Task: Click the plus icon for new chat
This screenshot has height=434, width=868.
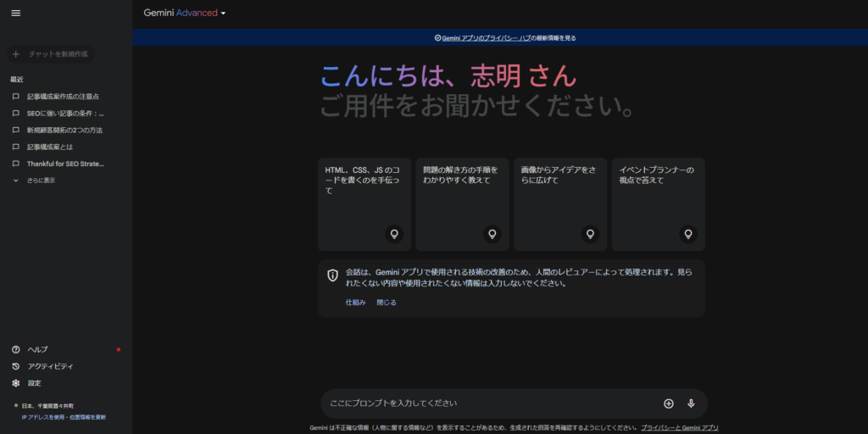Action: point(15,54)
